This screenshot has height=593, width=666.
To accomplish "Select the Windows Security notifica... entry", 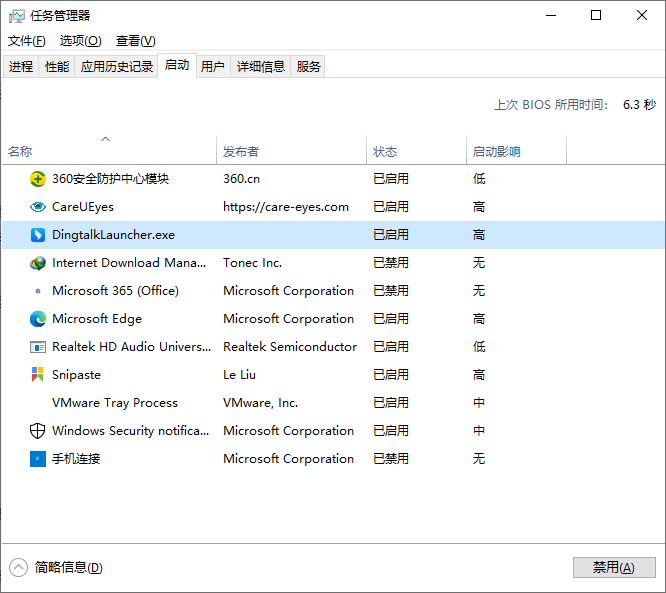I will coord(131,431).
